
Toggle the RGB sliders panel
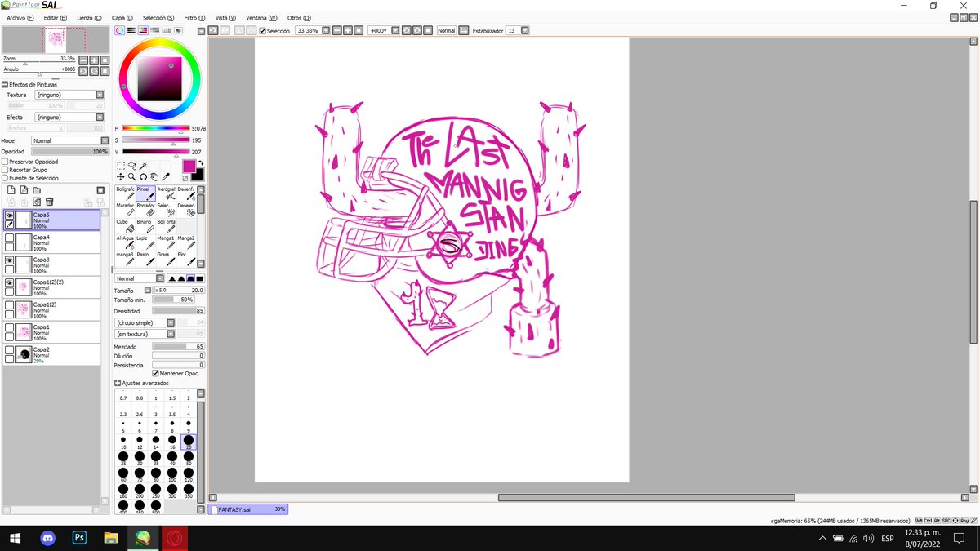point(131,30)
